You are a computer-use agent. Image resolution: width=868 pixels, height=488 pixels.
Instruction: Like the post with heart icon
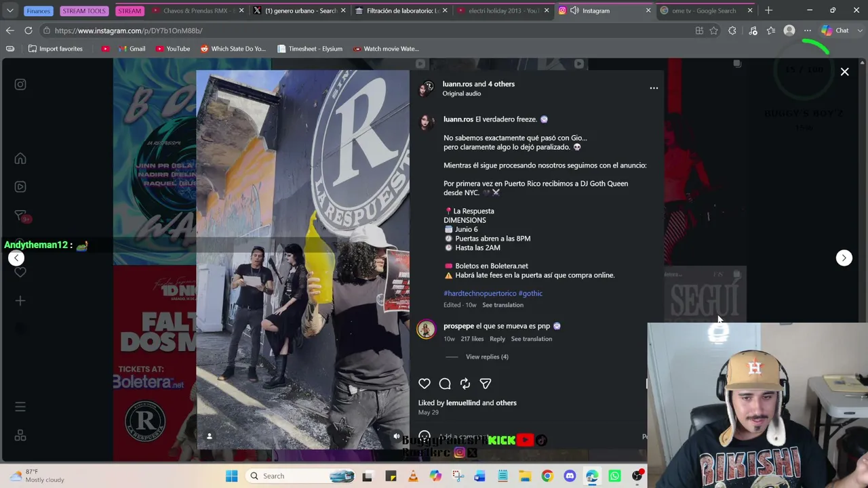tap(425, 384)
